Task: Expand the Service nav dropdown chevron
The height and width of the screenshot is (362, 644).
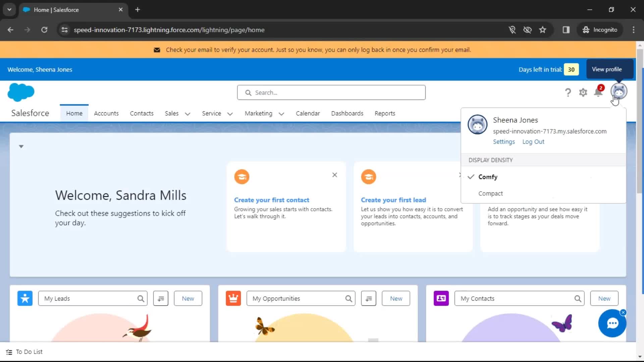Action: (x=230, y=114)
